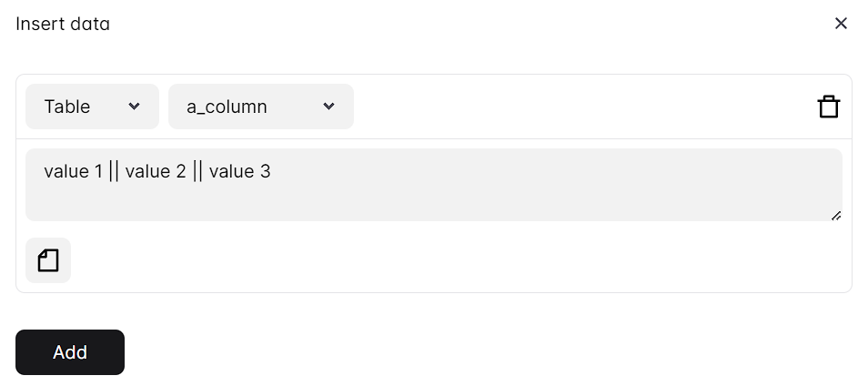Image resolution: width=868 pixels, height=386 pixels.
Task: Place cursor on "value 2" text
Action: (156, 171)
